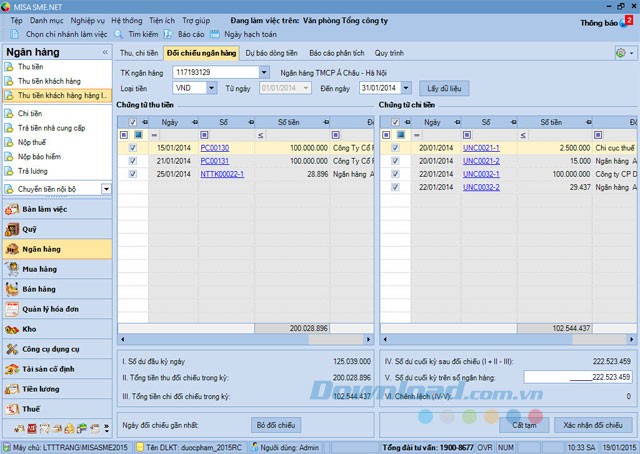Image resolution: width=640 pixels, height=454 pixels.
Task: Click the Báo cáo report toolbar icon
Action: (170, 34)
